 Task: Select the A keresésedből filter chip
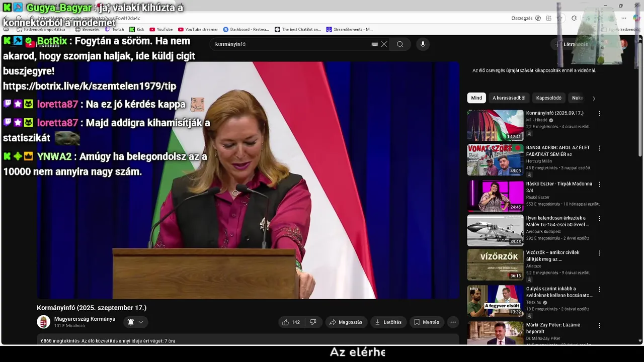[x=509, y=98]
